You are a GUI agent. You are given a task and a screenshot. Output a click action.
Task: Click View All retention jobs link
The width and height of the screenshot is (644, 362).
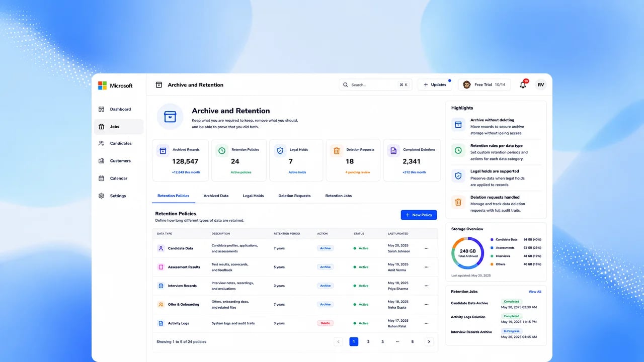535,292
